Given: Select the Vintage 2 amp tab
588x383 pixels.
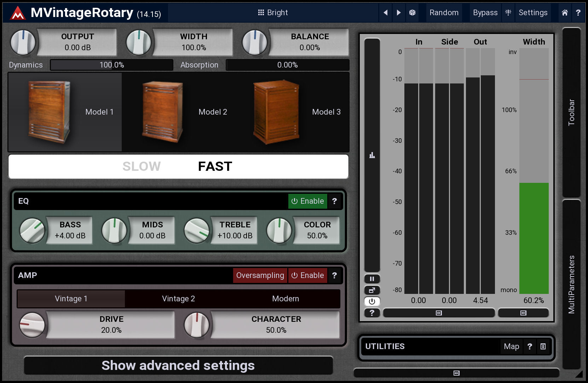Looking at the screenshot, I should pyautogui.click(x=178, y=299).
